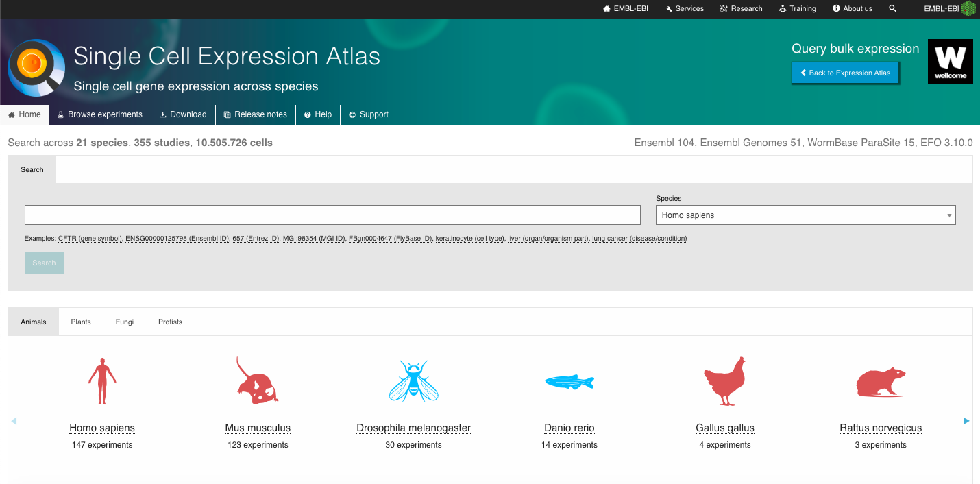This screenshot has height=484, width=980.
Task: Click the Back to Expression Atlas button
Action: pos(845,73)
